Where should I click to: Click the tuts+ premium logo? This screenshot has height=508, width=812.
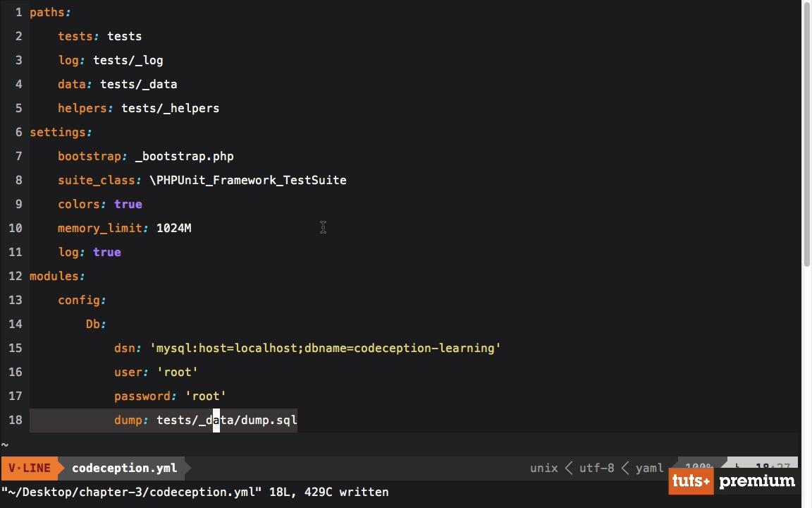point(734,481)
